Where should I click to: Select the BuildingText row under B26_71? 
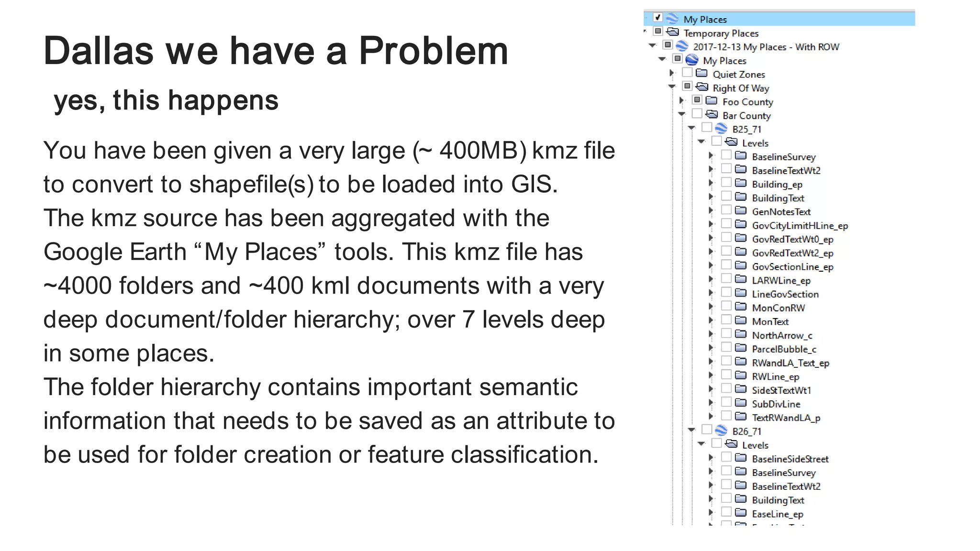778,500
